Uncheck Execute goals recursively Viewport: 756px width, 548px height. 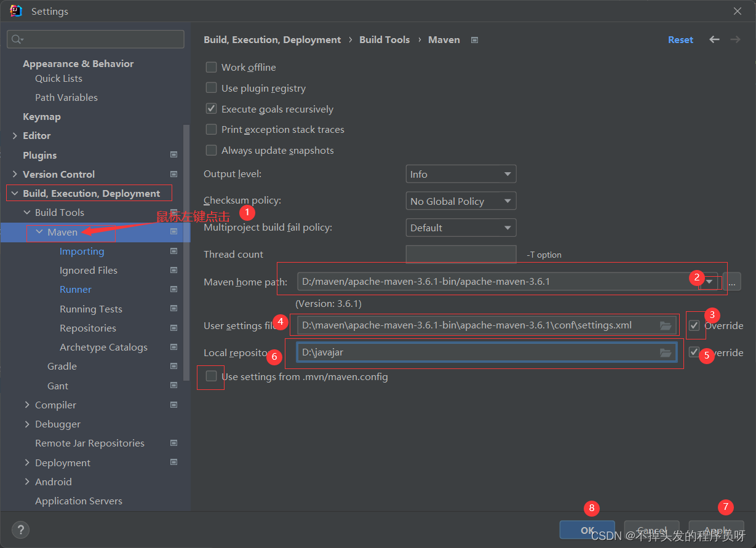211,109
